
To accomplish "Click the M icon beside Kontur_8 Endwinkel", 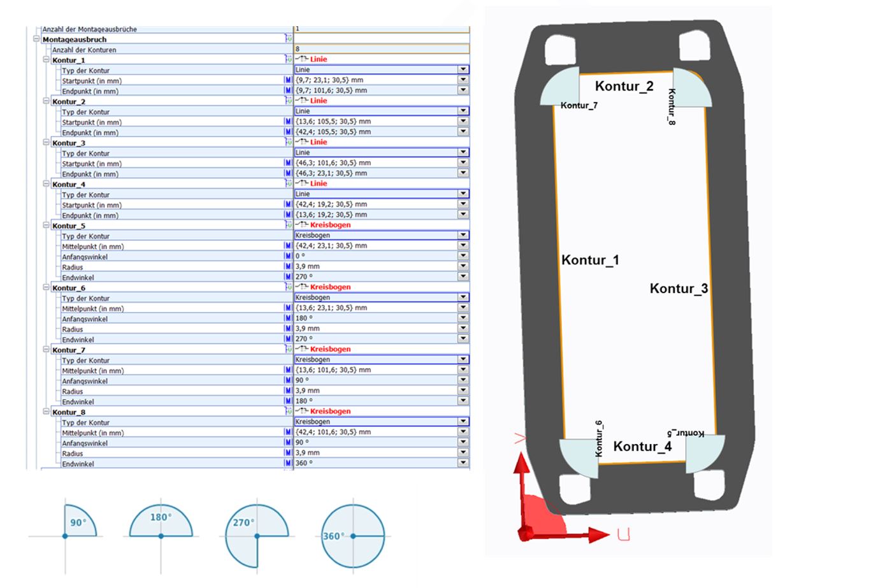I will pyautogui.click(x=288, y=463).
